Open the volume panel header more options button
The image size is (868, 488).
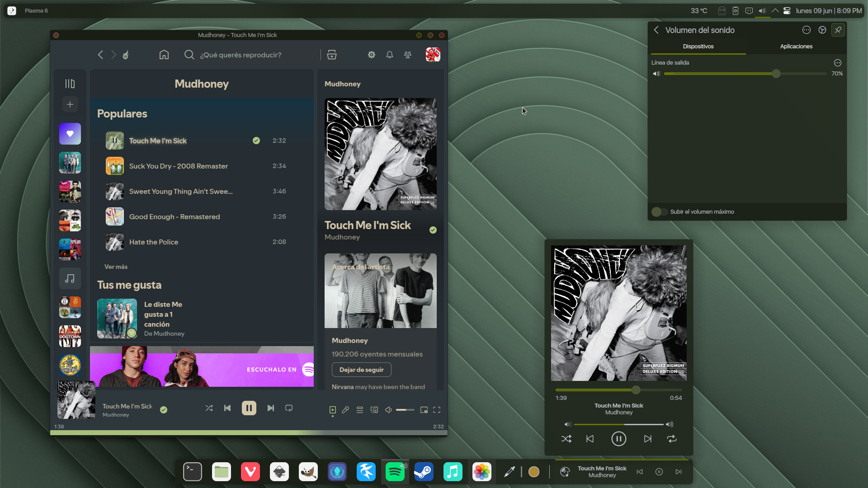coord(807,30)
